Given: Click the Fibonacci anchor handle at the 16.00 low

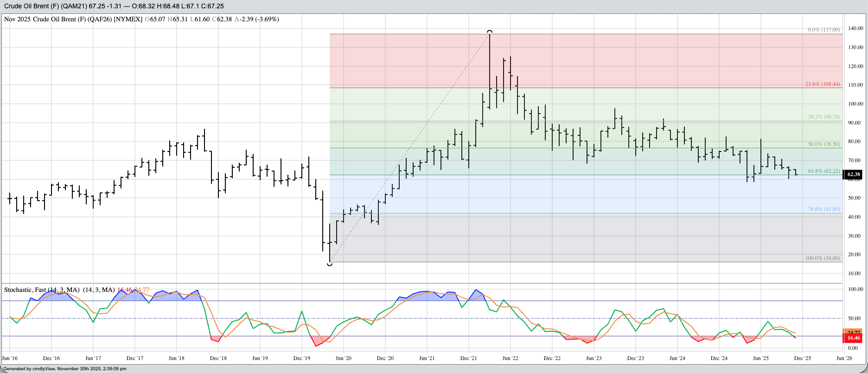Looking at the screenshot, I should [330, 264].
